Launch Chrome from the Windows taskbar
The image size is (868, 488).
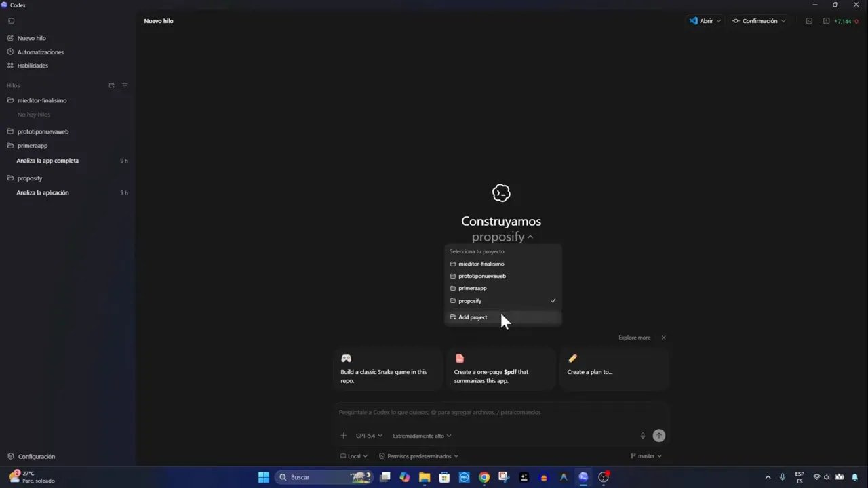pos(484,477)
